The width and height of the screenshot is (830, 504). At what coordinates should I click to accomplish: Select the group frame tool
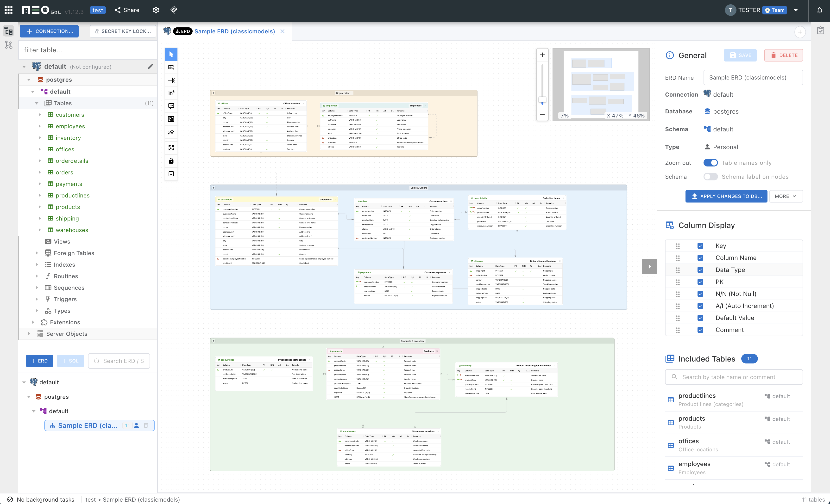coord(171,119)
